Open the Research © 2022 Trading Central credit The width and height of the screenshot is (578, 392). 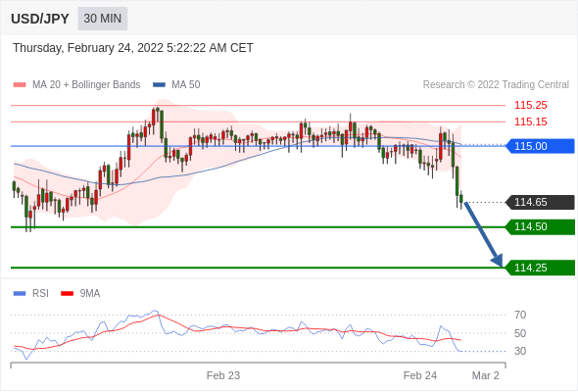496,85
